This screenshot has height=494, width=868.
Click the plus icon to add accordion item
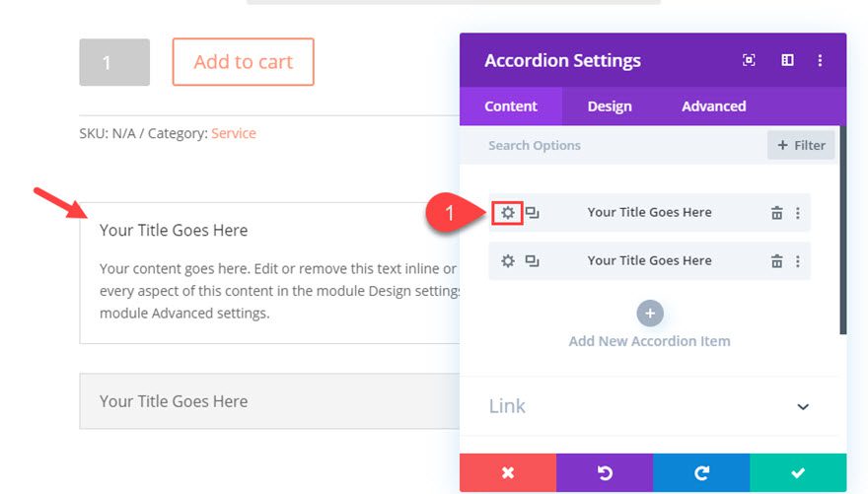[650, 314]
